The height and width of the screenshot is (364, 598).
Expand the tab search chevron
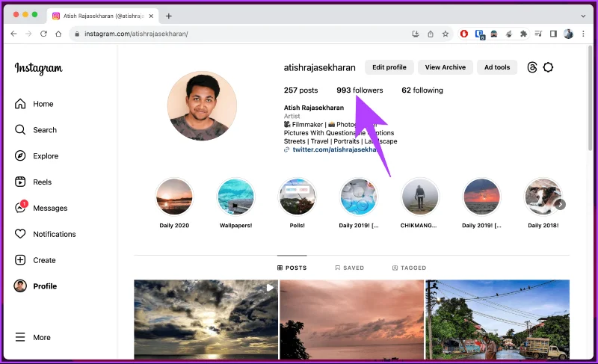(583, 16)
